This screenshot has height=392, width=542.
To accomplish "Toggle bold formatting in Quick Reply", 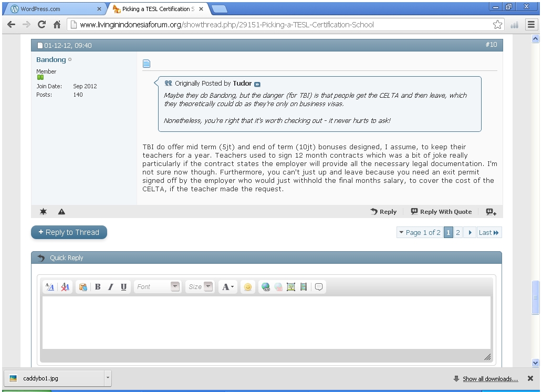I will [x=98, y=287].
